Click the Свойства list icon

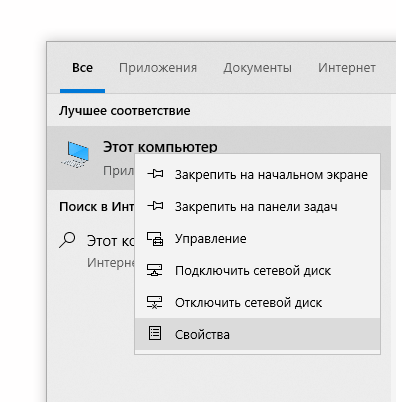(155, 333)
